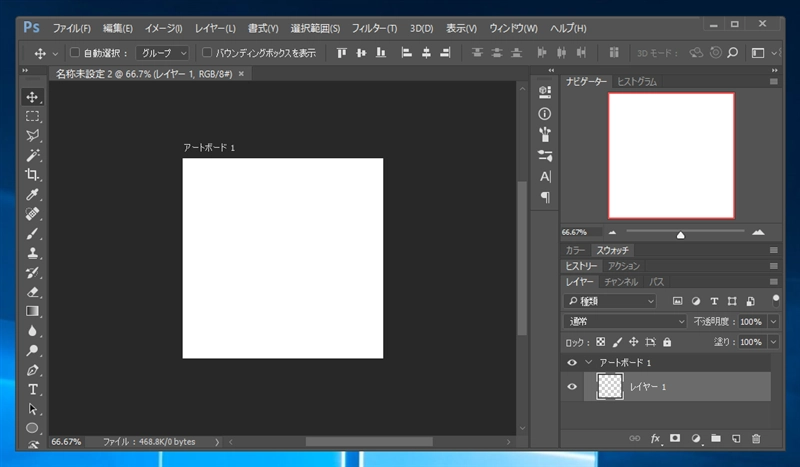This screenshot has width=800, height=467.
Task: Open the blend mode 通常 dropdown
Action: point(625,321)
